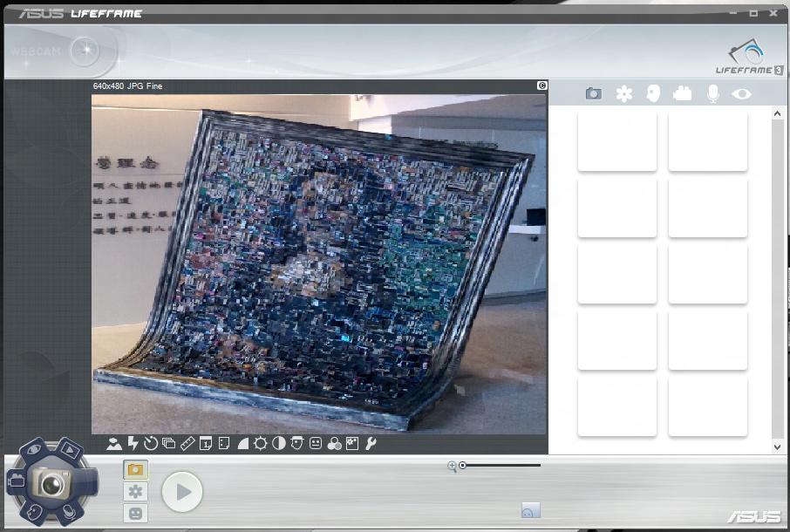Click the dotted page frame icon
Image resolution: width=790 pixels, height=532 pixels.
point(224,443)
